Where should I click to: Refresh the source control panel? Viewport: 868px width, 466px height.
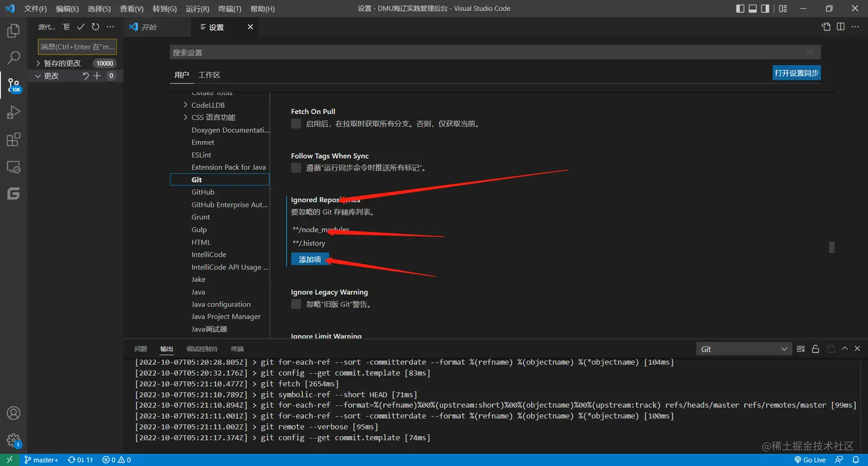95,27
